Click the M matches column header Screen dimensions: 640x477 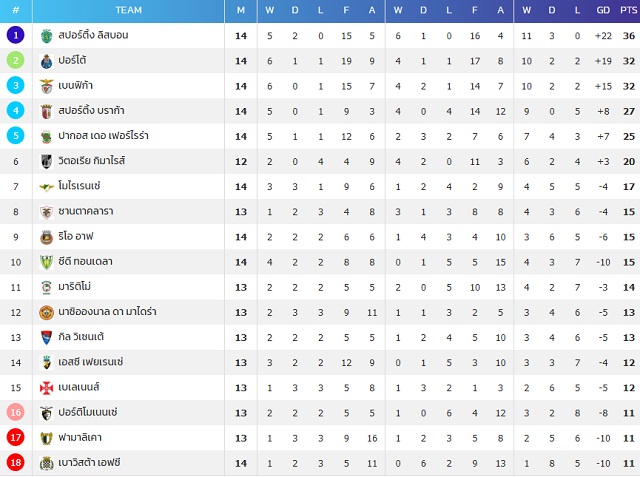click(x=241, y=10)
